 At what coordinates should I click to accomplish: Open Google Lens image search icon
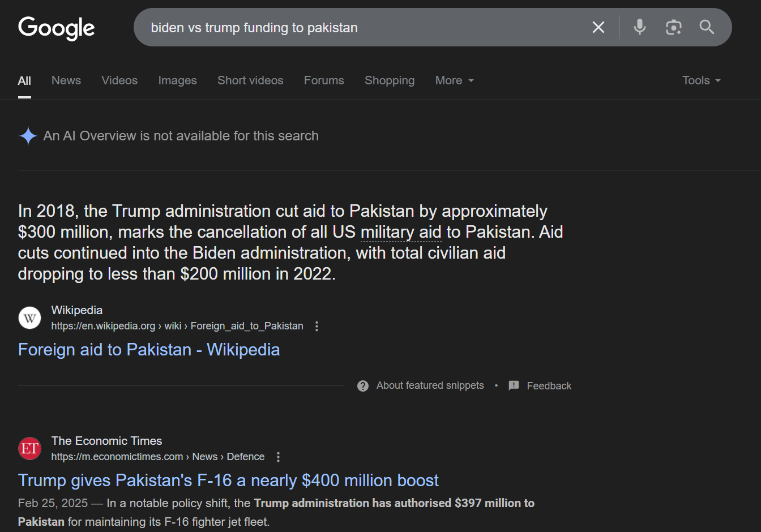pyautogui.click(x=673, y=27)
